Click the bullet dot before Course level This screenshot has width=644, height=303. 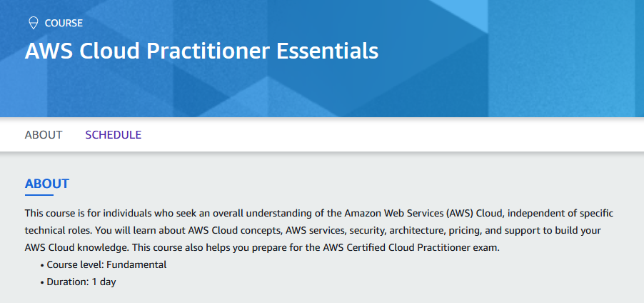pos(42,266)
